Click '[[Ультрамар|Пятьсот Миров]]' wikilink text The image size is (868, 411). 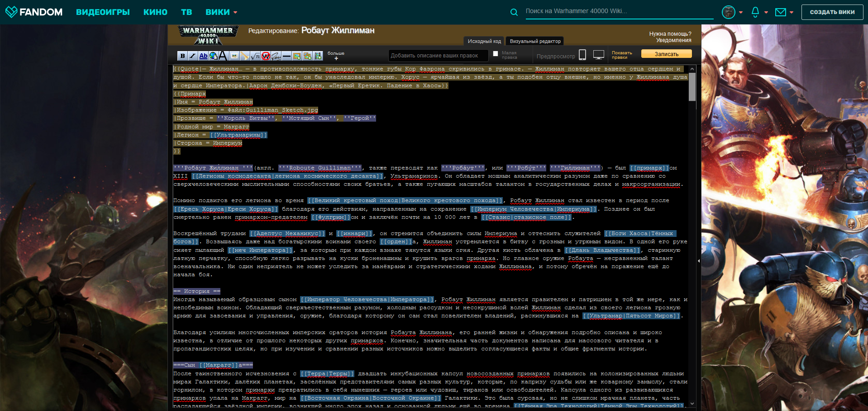pyautogui.click(x=631, y=316)
